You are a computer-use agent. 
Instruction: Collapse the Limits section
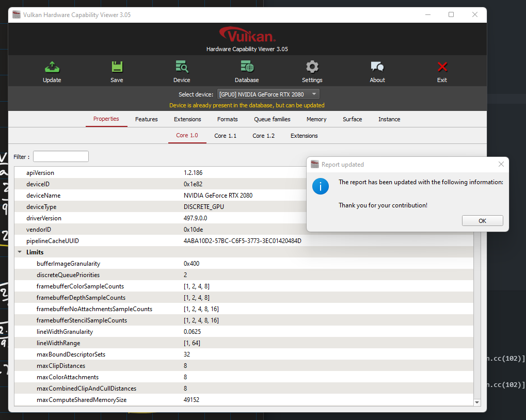tap(20, 252)
